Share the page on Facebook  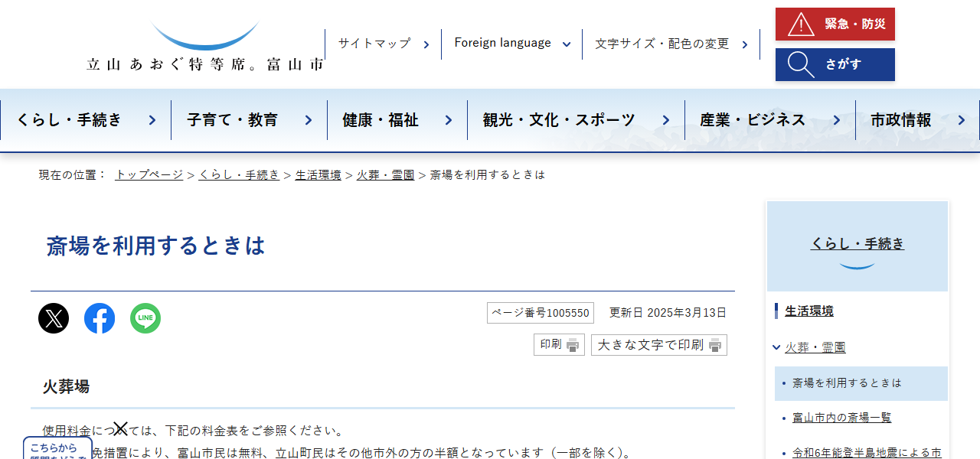coord(99,317)
